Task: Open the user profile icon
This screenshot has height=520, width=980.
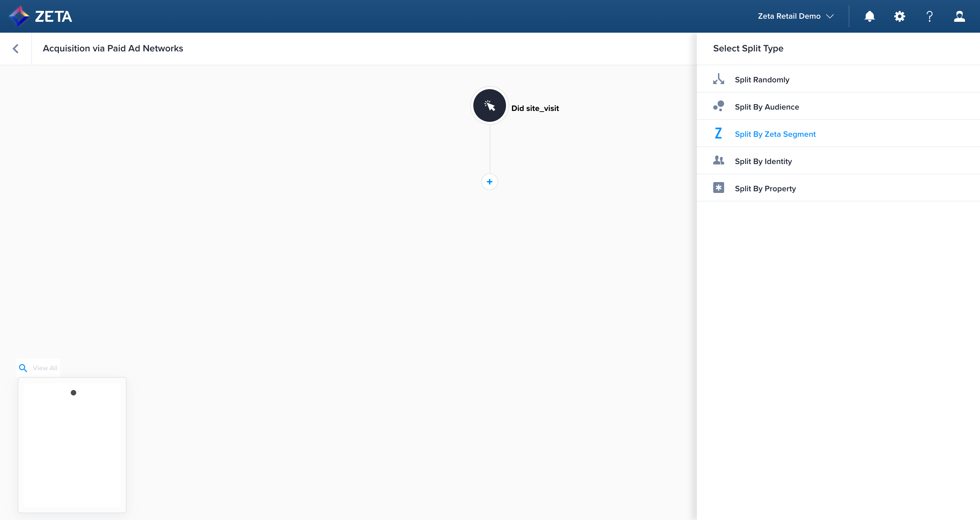Action: coord(959,16)
